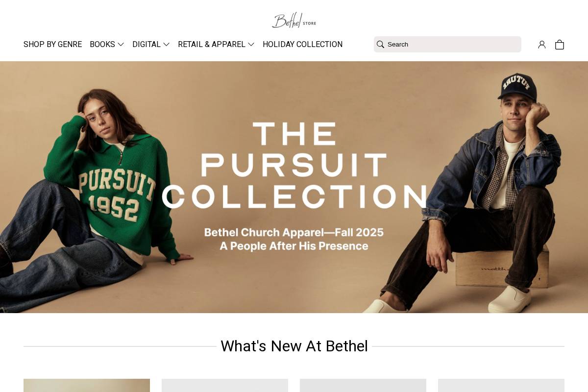The height and width of the screenshot is (392, 588).
Task: Click the BOOKS chevron arrow icon
Action: click(121, 45)
